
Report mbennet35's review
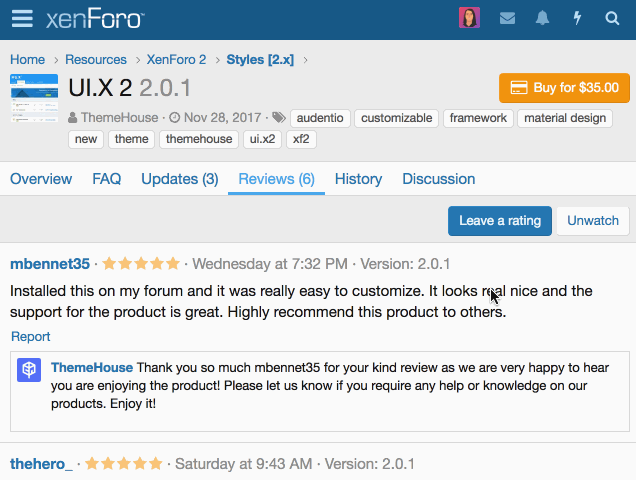pos(30,337)
